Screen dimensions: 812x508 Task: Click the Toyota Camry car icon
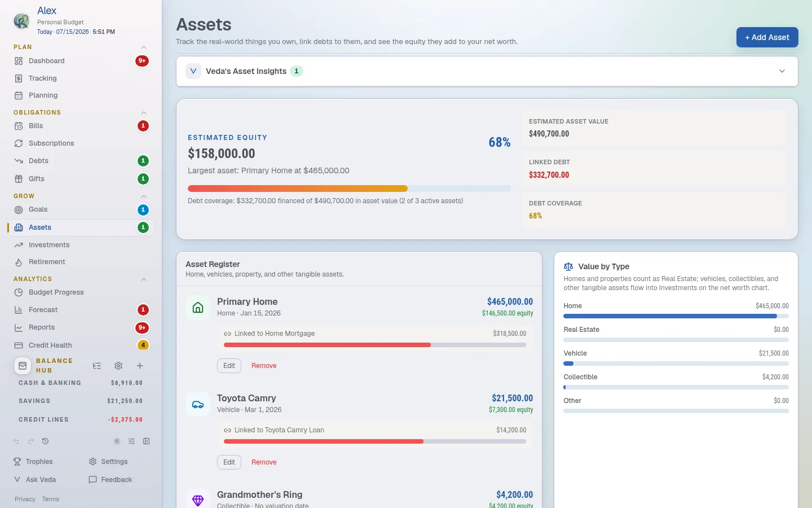coord(198,404)
